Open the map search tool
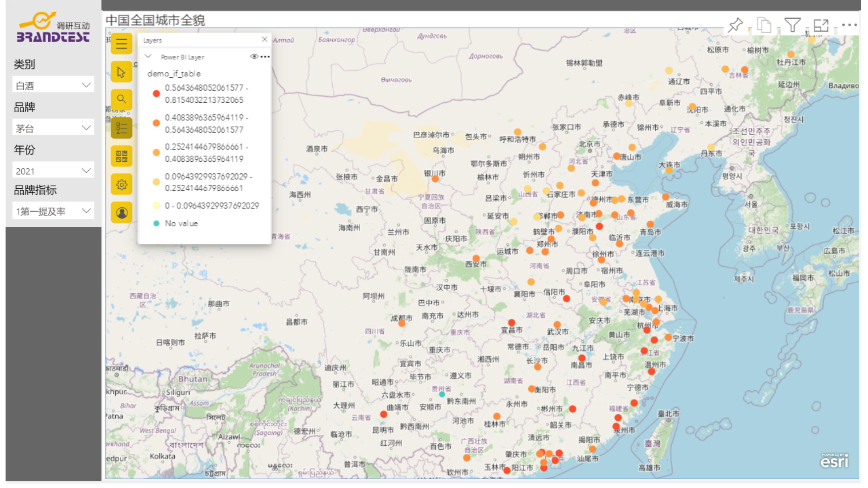 (122, 100)
